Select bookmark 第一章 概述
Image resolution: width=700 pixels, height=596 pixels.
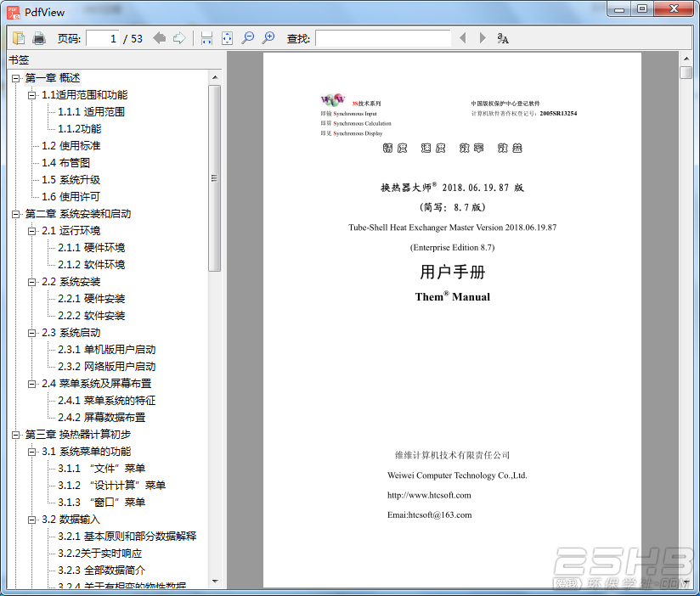click(52, 78)
